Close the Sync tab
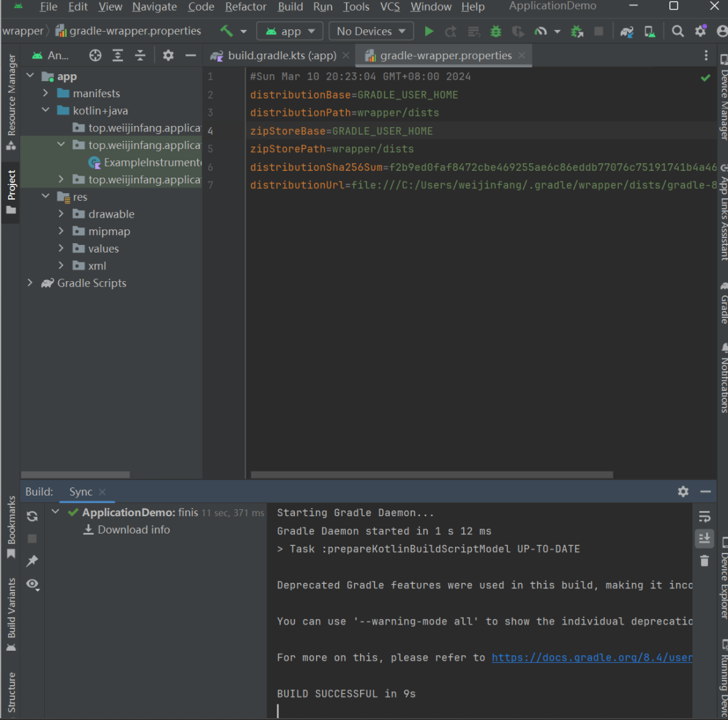The height and width of the screenshot is (720, 728). coord(102,492)
